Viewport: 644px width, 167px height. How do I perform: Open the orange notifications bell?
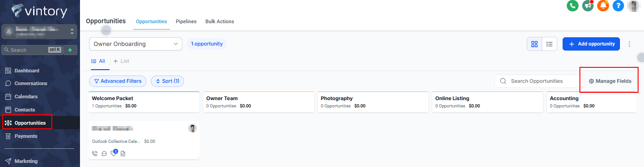[x=603, y=6]
